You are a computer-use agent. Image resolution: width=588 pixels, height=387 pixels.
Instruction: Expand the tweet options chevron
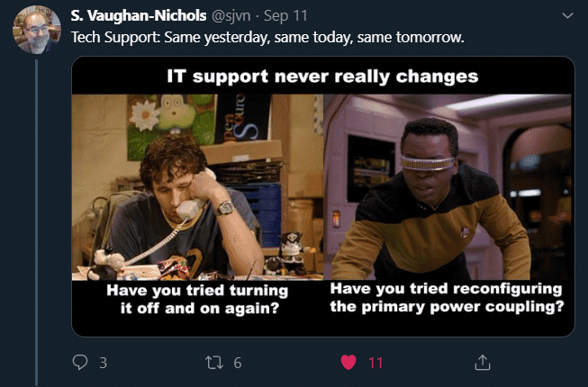pyautogui.click(x=568, y=15)
